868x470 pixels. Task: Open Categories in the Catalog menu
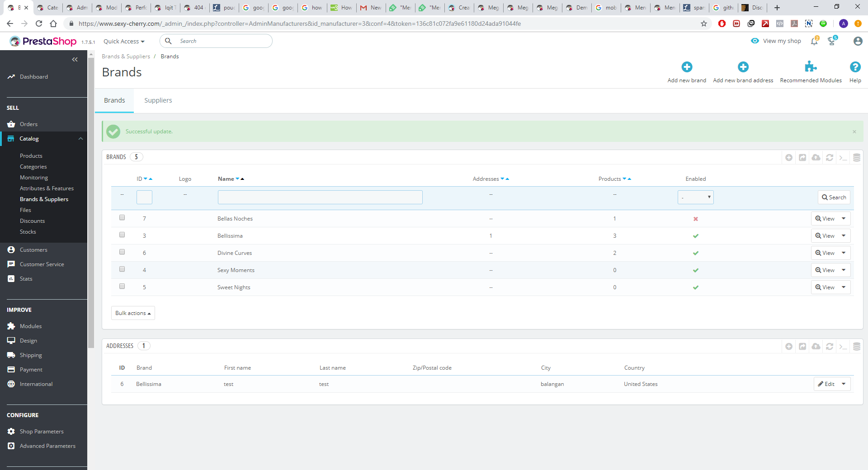click(33, 167)
